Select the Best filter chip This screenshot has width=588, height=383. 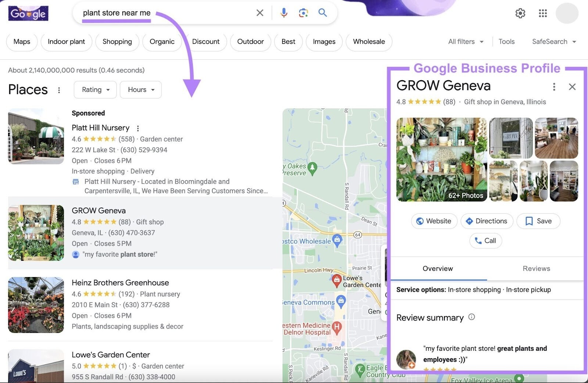coord(288,42)
